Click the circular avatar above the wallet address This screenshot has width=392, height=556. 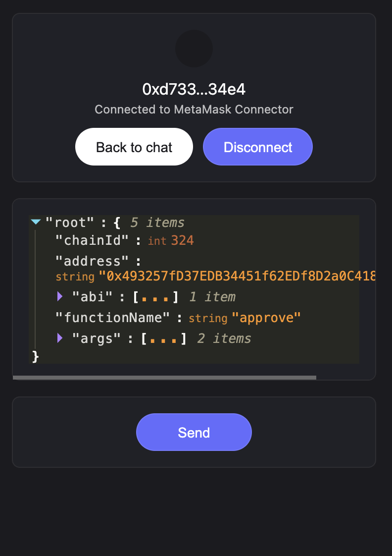(x=194, y=49)
